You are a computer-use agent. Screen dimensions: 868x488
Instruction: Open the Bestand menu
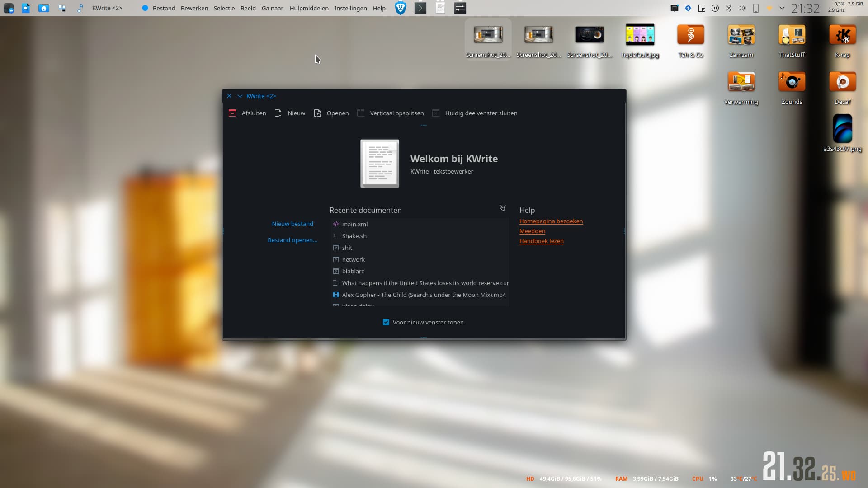pyautogui.click(x=164, y=8)
